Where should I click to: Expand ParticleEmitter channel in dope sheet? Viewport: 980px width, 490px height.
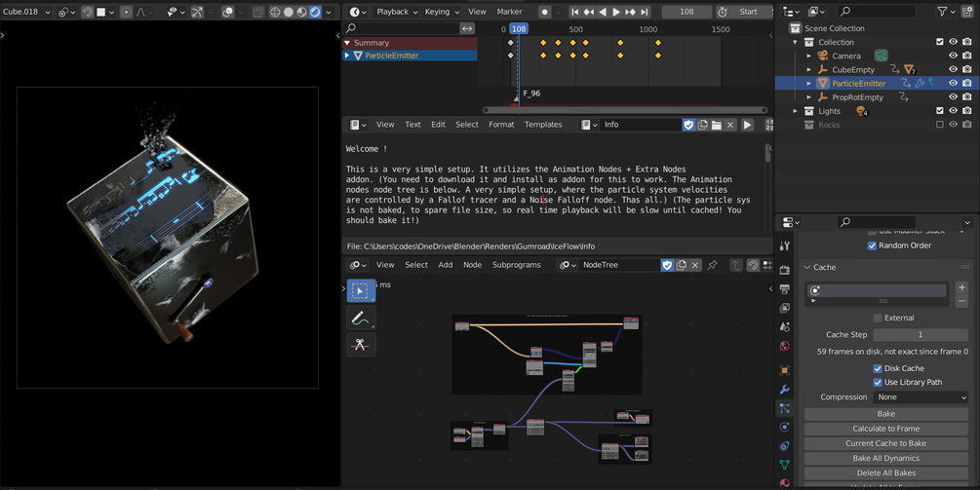(347, 56)
